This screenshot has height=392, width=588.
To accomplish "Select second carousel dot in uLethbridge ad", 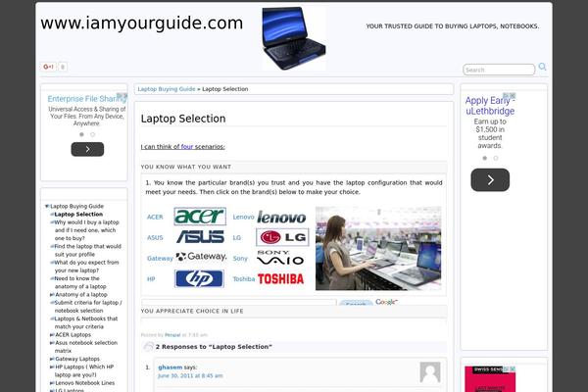I will coord(496,158).
